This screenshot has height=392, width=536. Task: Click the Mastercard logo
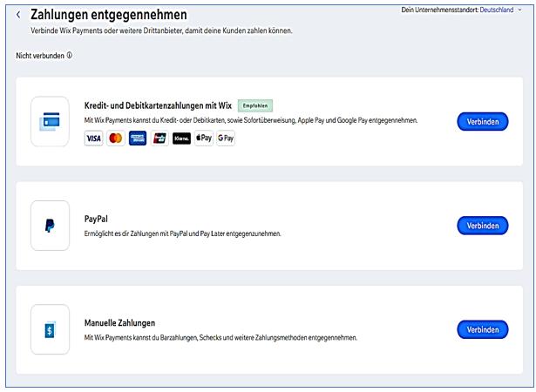(x=116, y=139)
